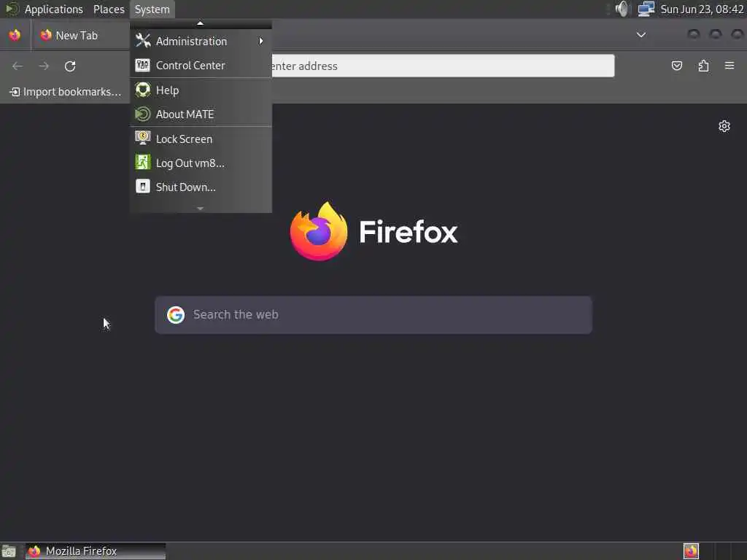Select Log Out vm8... entry
The width and height of the screenshot is (747, 560).
click(201, 163)
